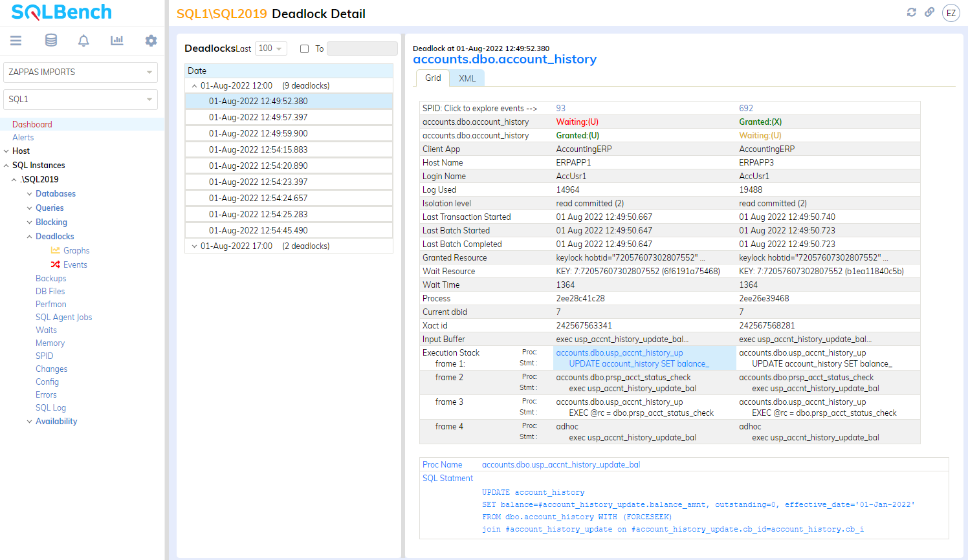
Task: Open Waits in the sidebar
Action: tap(47, 330)
